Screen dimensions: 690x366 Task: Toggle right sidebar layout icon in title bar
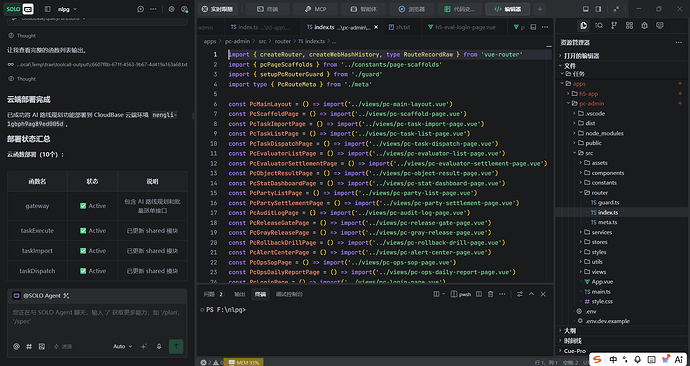point(598,9)
